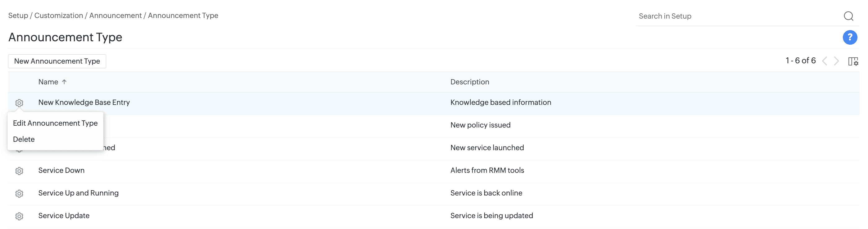Sort list by the Name column header
This screenshot has width=868, height=229.
(48, 82)
